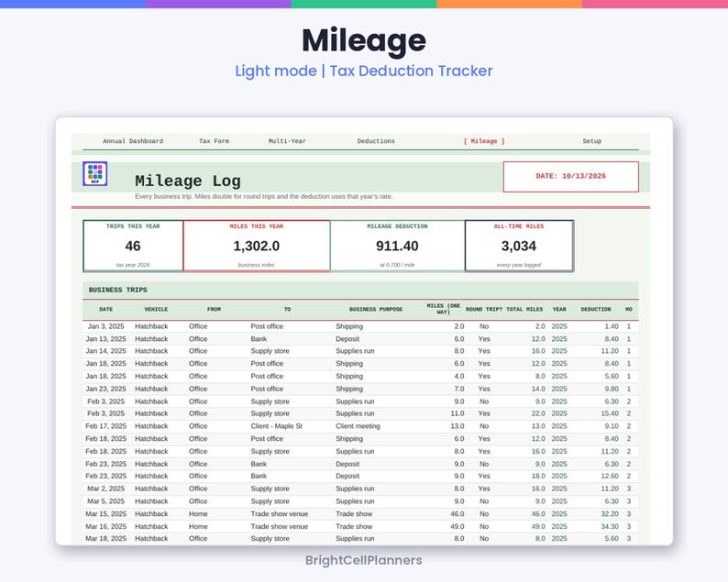Click miles value 46.0 one-way cell

458,514
